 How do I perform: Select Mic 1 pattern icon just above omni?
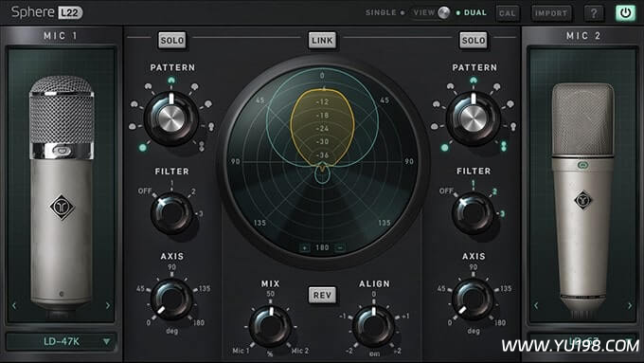coord(133,127)
